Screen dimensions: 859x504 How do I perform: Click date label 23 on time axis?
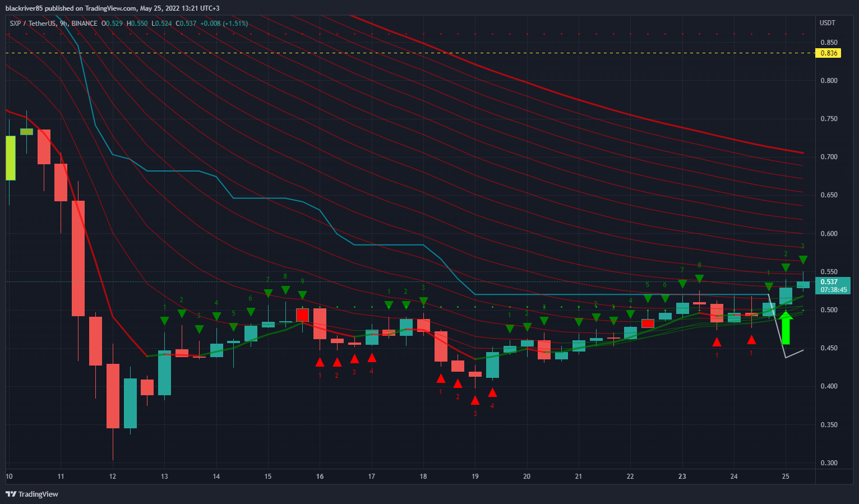click(x=682, y=477)
